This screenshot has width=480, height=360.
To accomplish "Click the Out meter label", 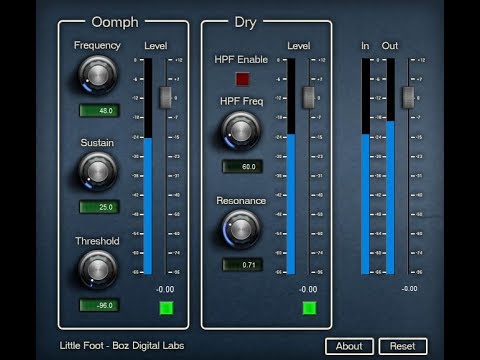I will (390, 46).
